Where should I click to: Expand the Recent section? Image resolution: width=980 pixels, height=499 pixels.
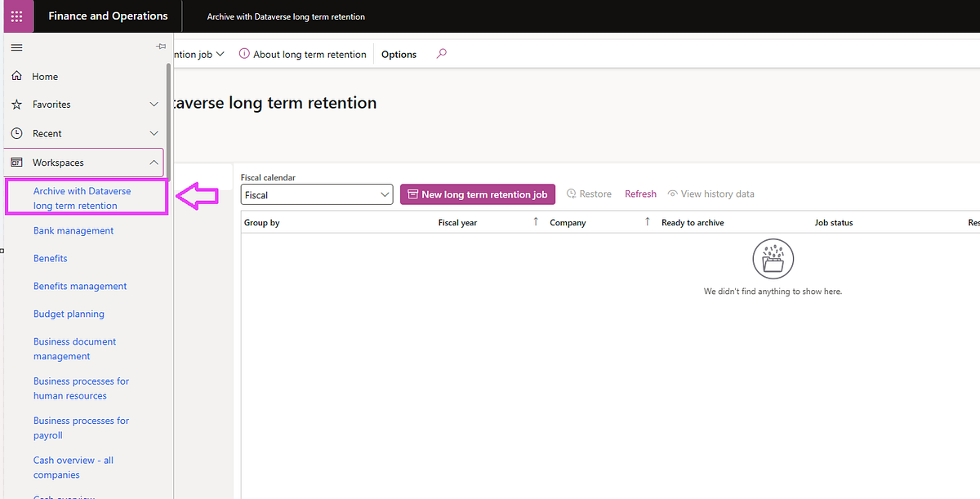click(x=154, y=133)
